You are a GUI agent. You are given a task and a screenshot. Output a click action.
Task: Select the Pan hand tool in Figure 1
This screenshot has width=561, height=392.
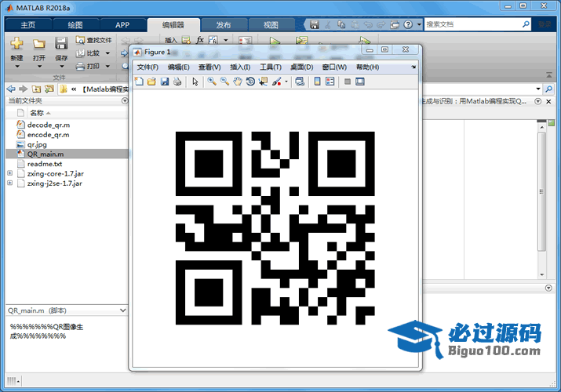tap(238, 82)
